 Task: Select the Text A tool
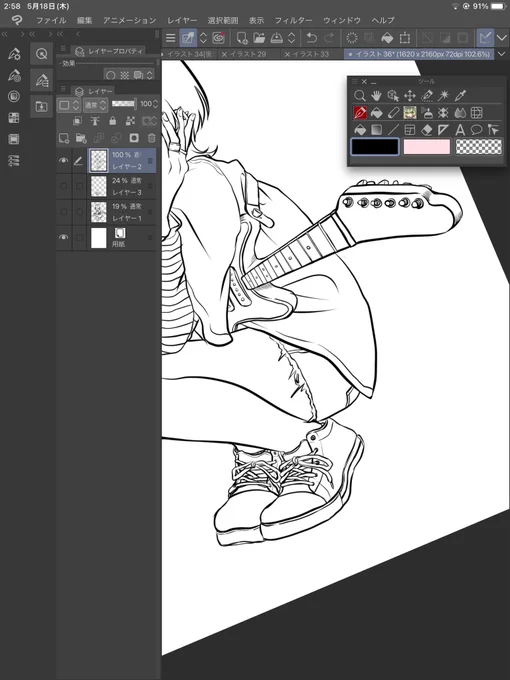[x=460, y=130]
